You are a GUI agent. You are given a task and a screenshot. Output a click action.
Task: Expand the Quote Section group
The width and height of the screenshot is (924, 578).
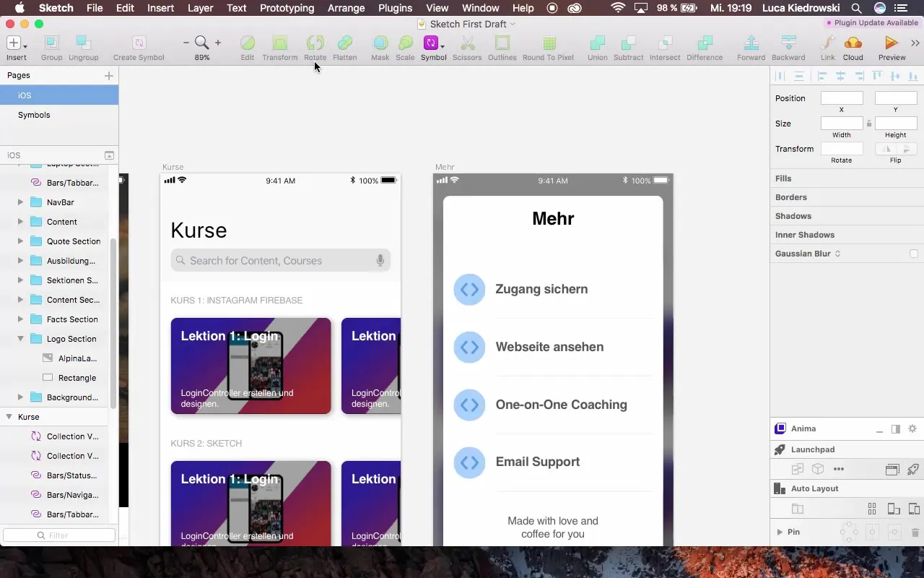pyautogui.click(x=20, y=241)
